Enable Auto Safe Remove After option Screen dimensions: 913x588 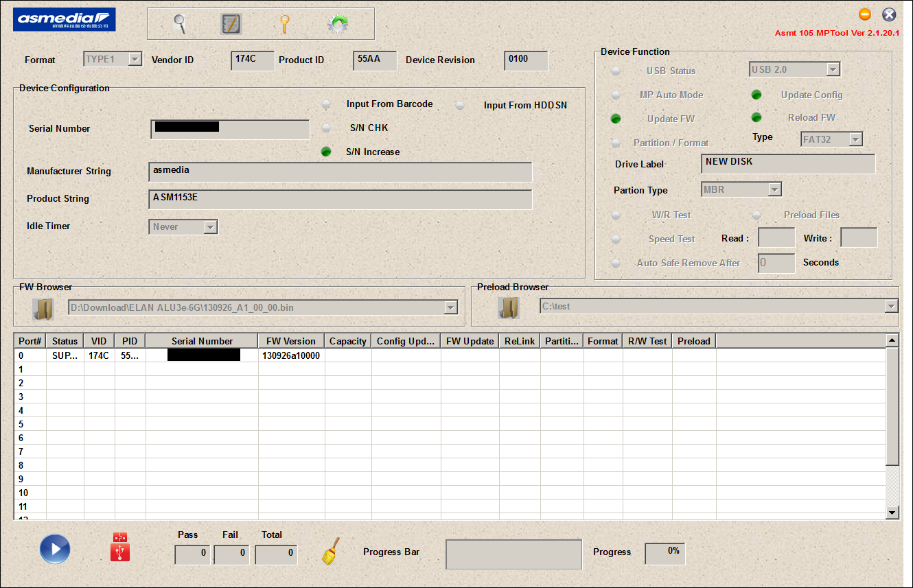616,263
